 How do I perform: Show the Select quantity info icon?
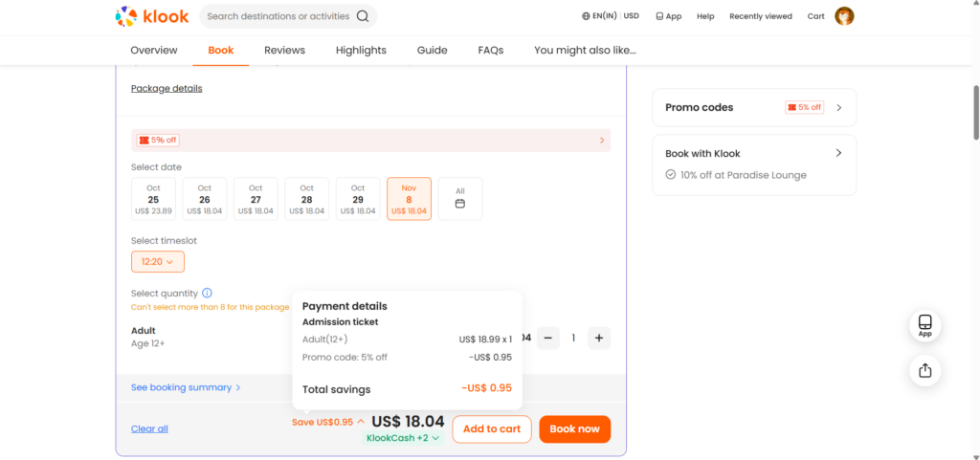tap(208, 293)
